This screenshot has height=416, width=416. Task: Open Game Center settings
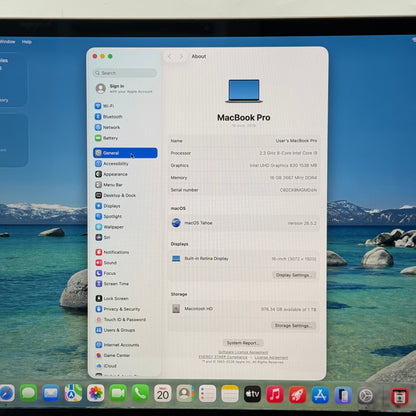[x=125, y=355]
